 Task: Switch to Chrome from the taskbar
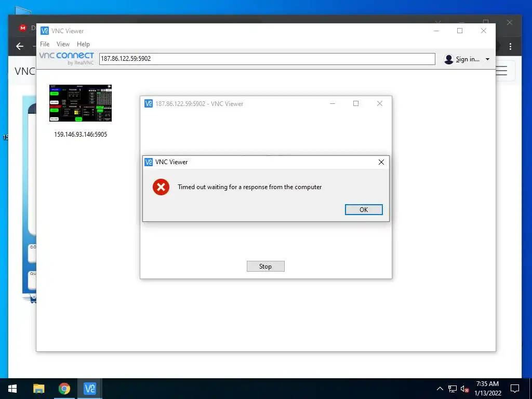tap(64, 389)
